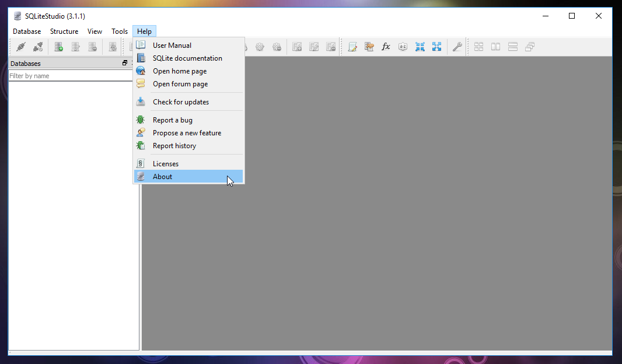Click the Refresh database schema icon
The width and height of the screenshot is (622, 364).
tap(113, 47)
